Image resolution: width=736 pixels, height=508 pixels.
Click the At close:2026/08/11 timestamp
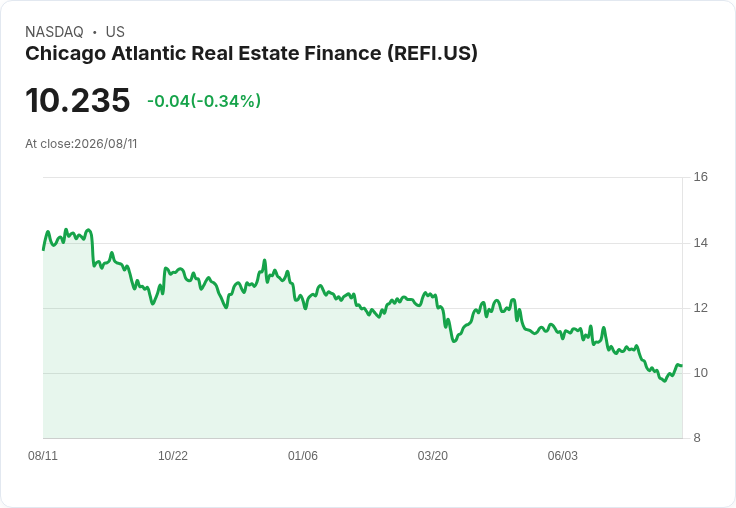click(x=81, y=144)
